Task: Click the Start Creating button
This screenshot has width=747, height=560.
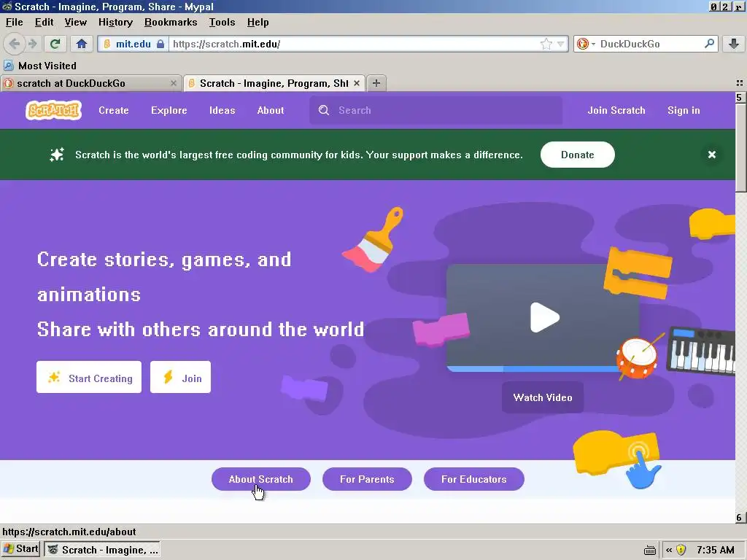Action: 89,377
